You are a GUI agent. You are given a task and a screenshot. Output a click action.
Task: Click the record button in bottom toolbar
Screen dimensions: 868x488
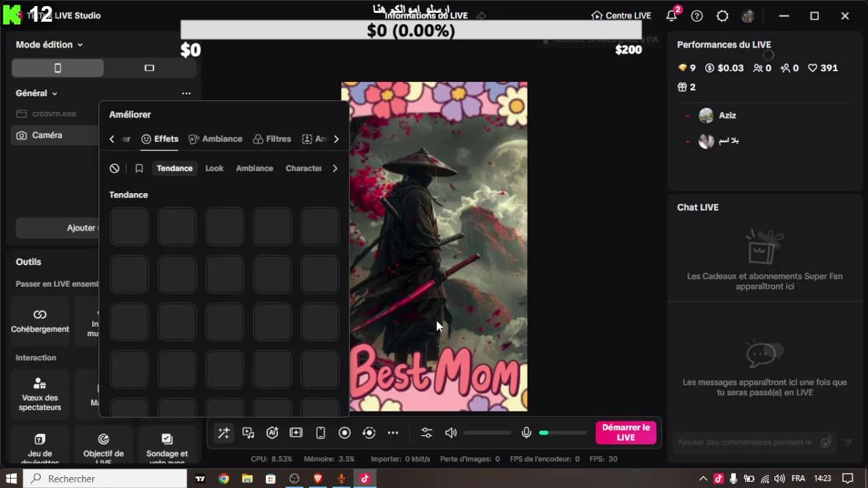click(344, 433)
